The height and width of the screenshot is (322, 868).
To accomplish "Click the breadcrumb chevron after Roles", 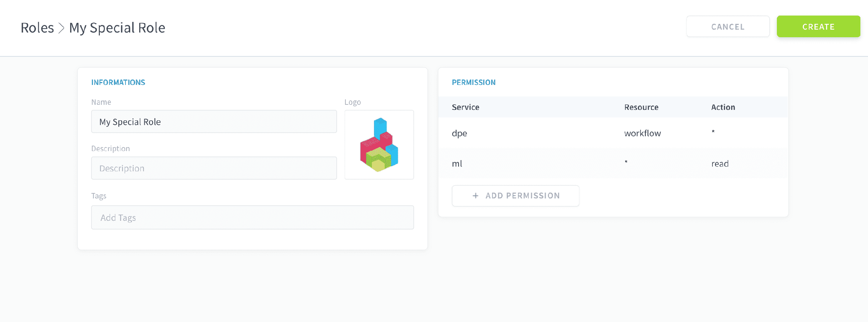I will tap(61, 28).
